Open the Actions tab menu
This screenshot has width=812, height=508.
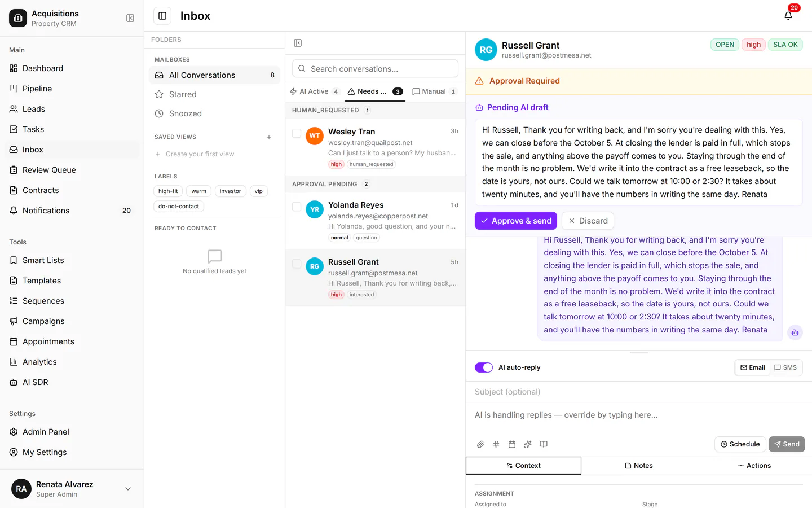[x=754, y=466]
